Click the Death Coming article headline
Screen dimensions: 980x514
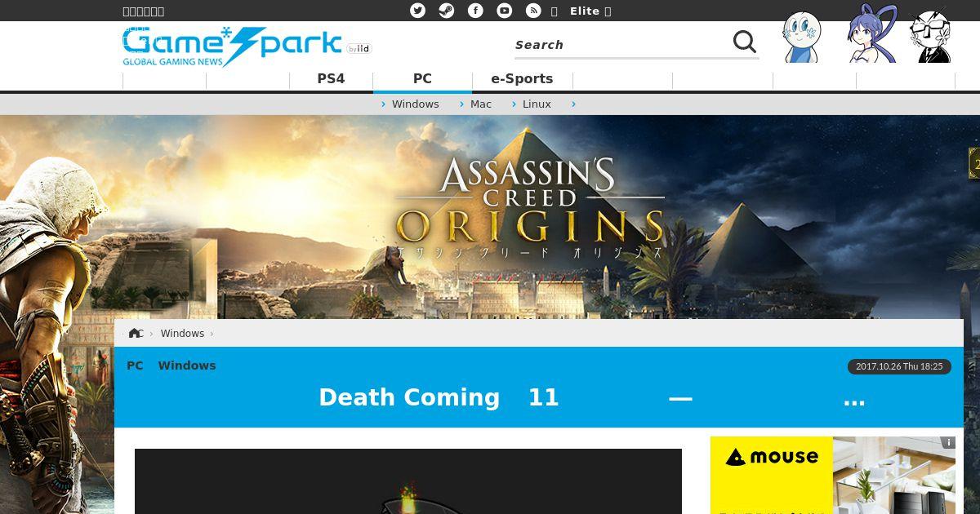click(x=591, y=397)
